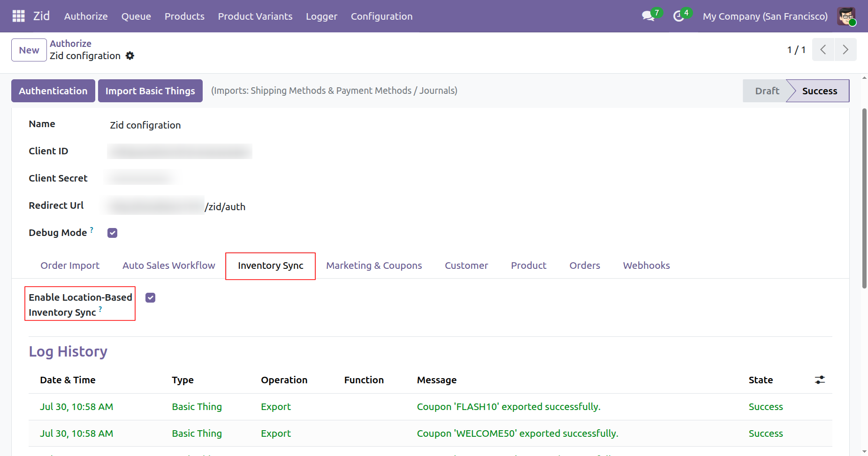Click Basic Thing type in WELCOME50 row

click(197, 433)
